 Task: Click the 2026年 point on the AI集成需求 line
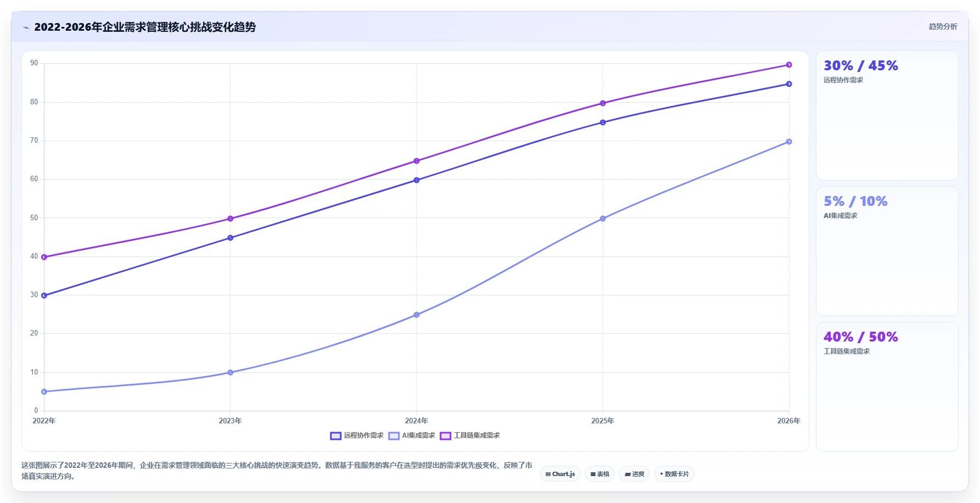click(x=789, y=142)
